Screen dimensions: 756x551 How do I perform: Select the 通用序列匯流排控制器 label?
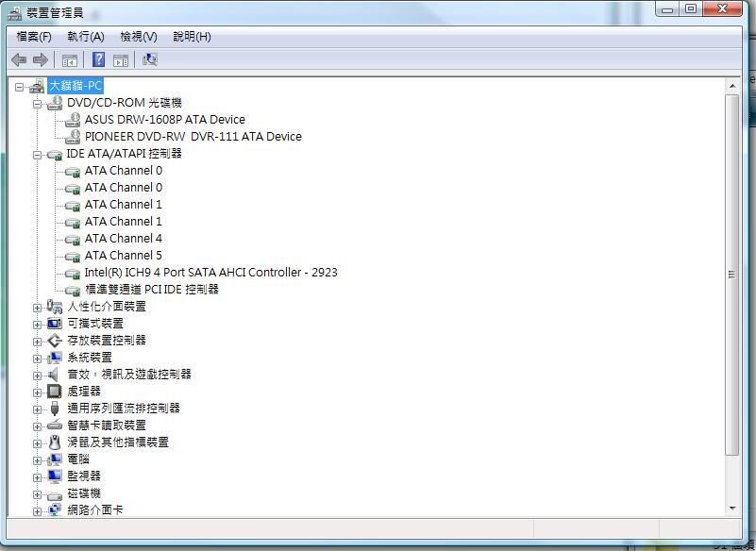124,409
